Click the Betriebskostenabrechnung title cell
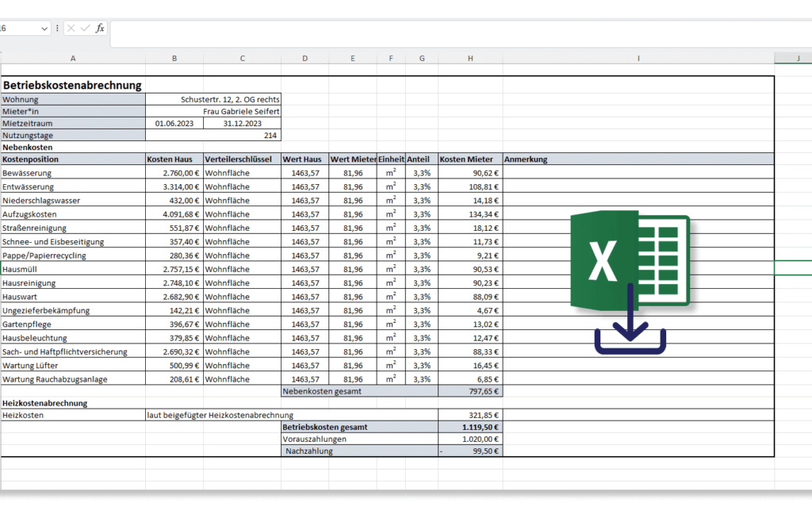The height and width of the screenshot is (507, 812). click(x=73, y=85)
